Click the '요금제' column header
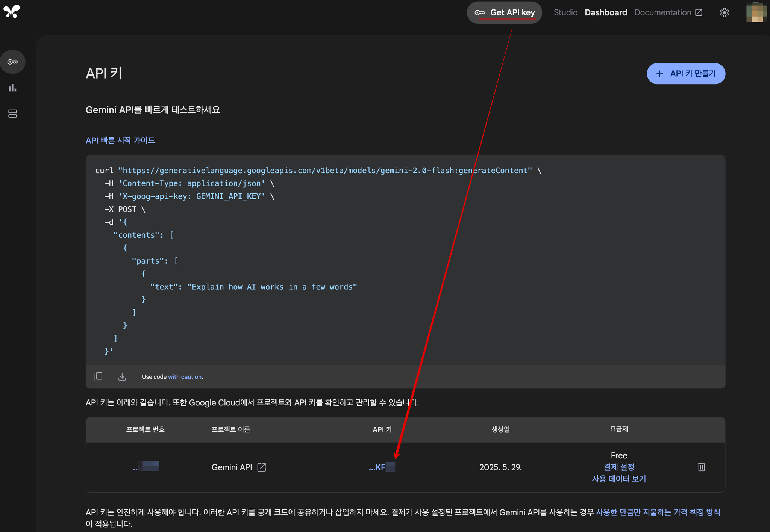This screenshot has height=532, width=770. tap(619, 429)
